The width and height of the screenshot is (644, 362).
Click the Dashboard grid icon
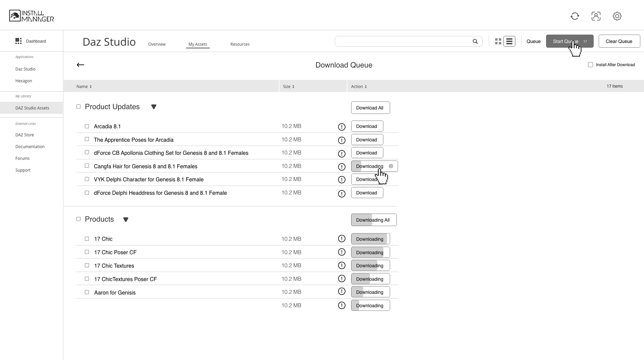click(18, 41)
